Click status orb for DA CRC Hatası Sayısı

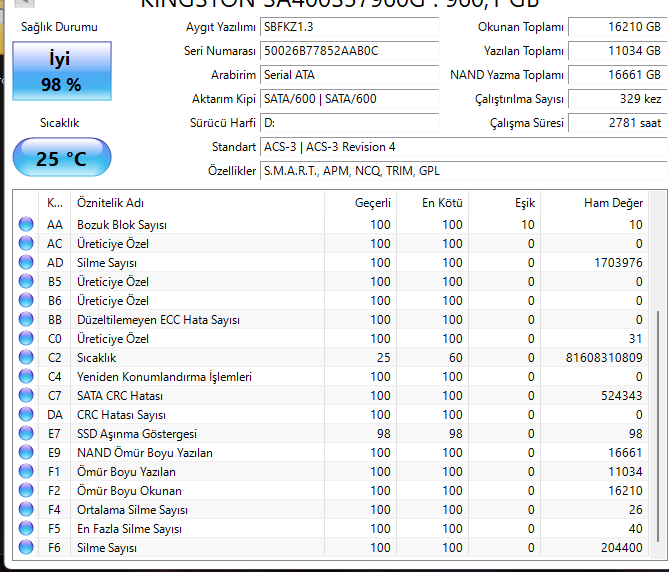pos(26,414)
